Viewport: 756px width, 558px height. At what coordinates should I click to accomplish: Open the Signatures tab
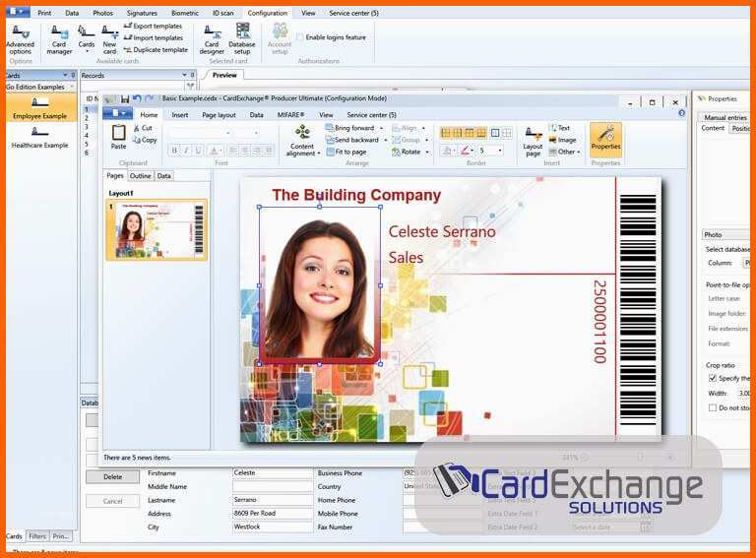click(142, 13)
